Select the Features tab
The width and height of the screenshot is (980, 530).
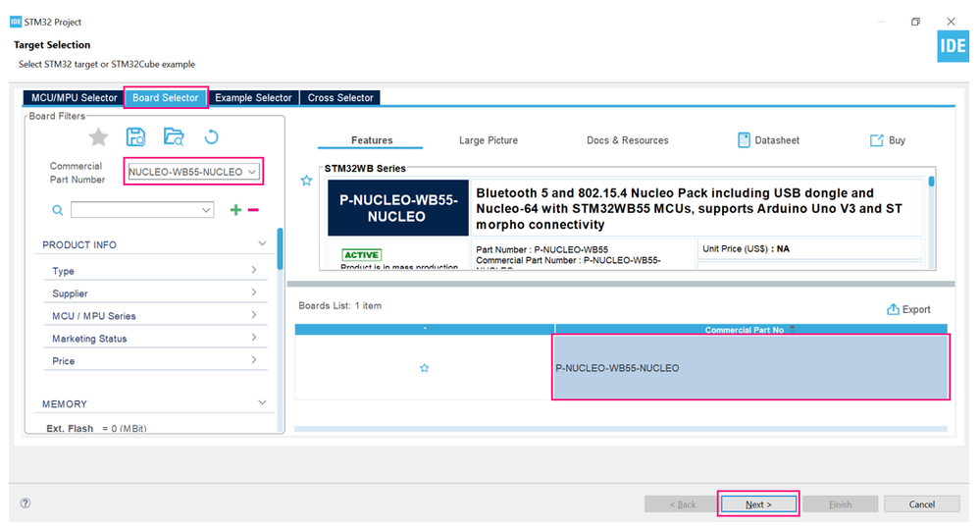(x=371, y=140)
